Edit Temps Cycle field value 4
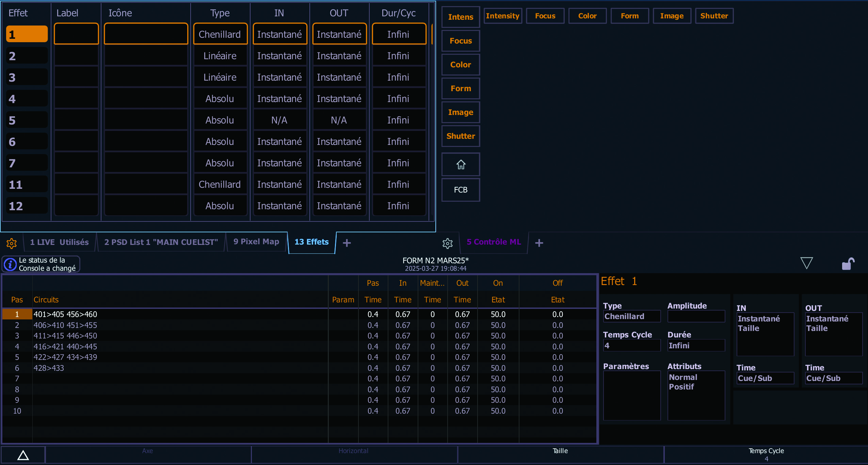The image size is (868, 465). (632, 346)
